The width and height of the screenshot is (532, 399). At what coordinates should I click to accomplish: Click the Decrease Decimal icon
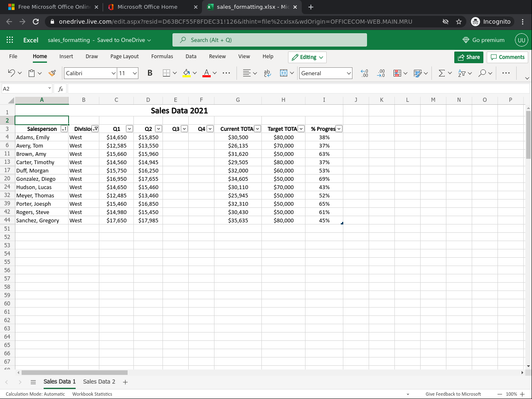click(381, 73)
